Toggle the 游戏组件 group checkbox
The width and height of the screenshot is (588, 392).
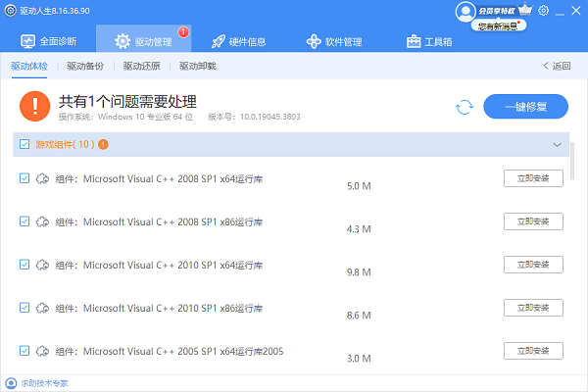tap(24, 144)
